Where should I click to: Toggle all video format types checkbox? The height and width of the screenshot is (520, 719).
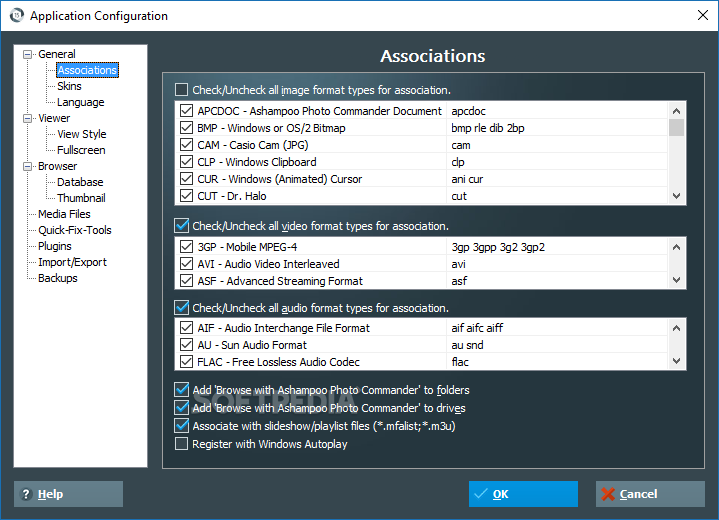[182, 225]
